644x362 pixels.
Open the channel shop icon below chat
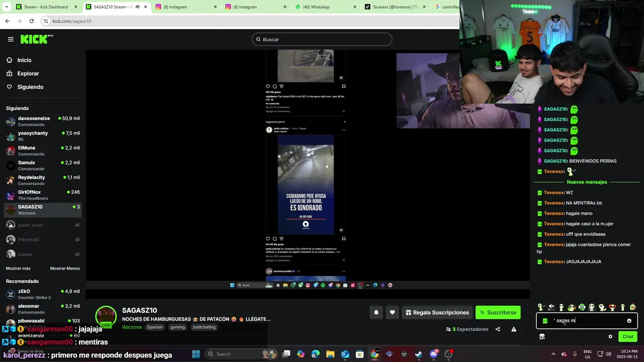tap(542, 336)
